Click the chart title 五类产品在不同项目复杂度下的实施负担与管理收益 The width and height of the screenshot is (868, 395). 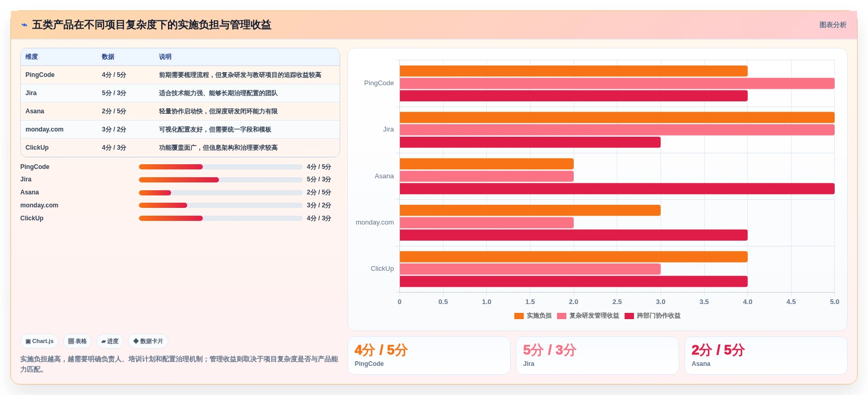152,25
